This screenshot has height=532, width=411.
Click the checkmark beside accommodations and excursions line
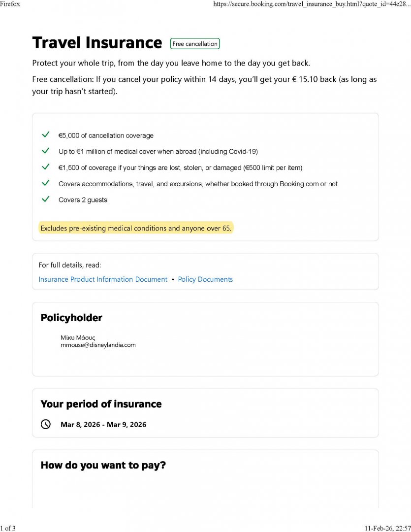(x=46, y=183)
